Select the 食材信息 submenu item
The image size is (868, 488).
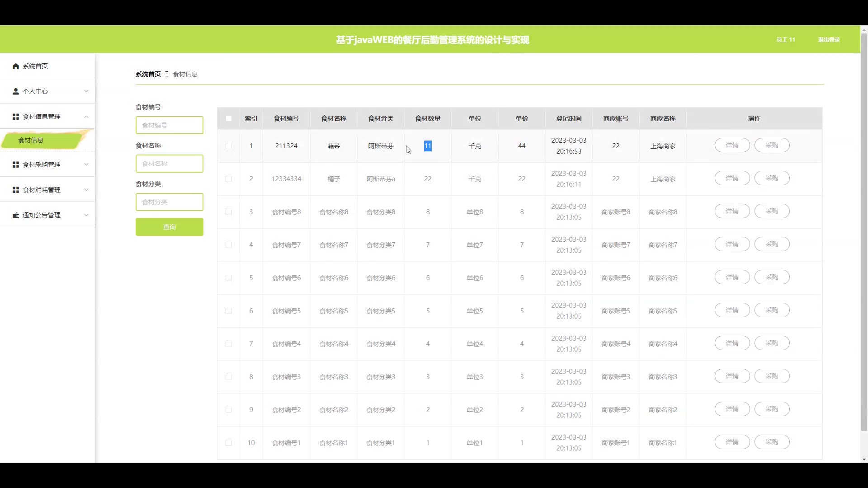click(31, 140)
